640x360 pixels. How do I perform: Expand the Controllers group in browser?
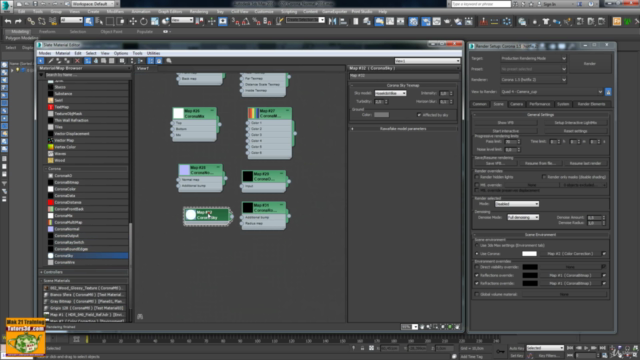pyautogui.click(x=53, y=272)
